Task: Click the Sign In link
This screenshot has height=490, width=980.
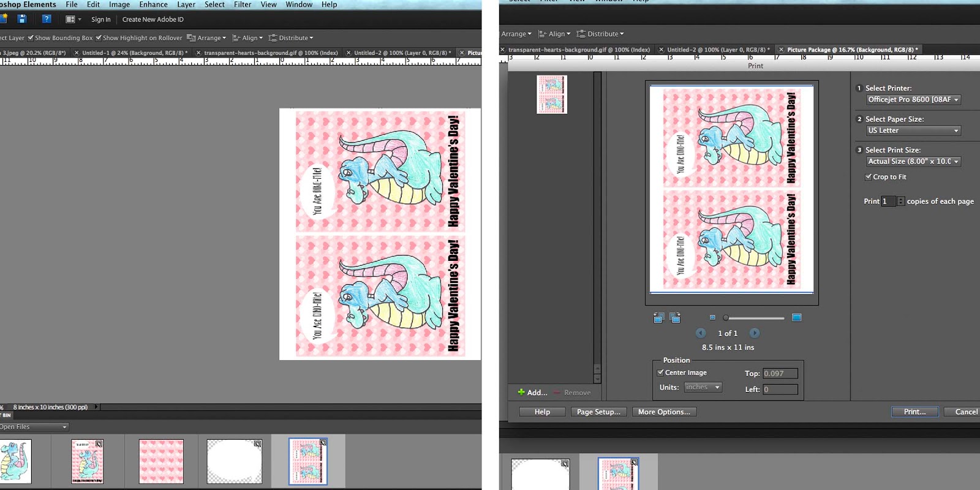Action: (101, 20)
